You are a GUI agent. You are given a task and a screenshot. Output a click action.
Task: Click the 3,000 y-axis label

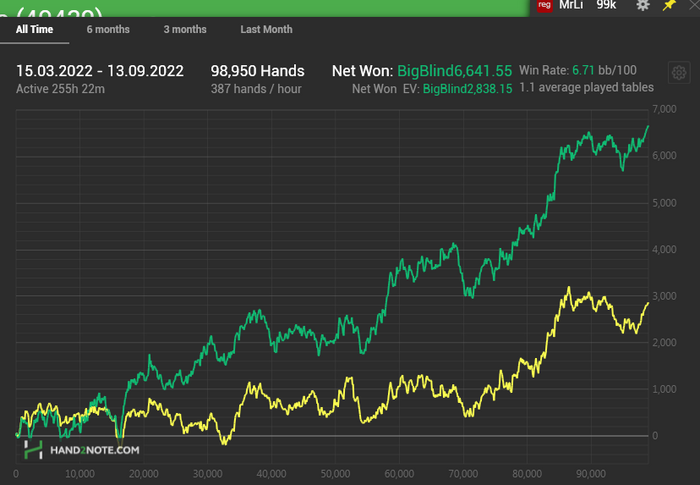[664, 296]
